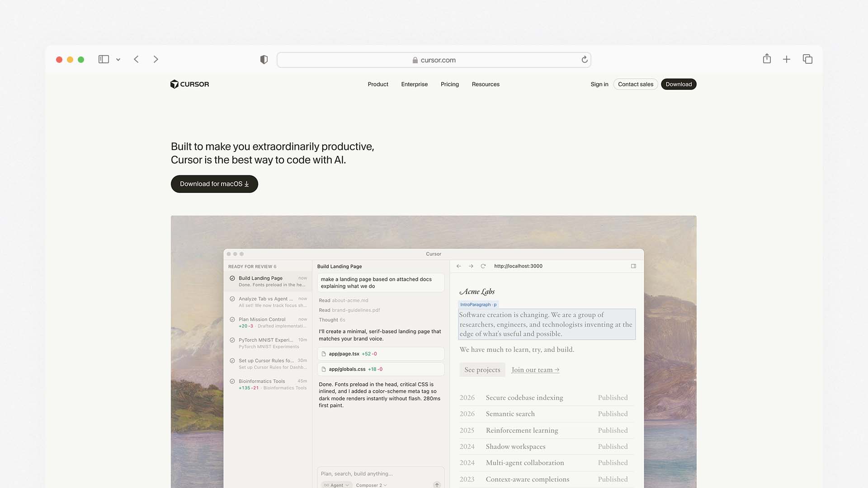Screen dimensions: 868x488
Task: Click the share icon in Safari toolbar
Action: pyautogui.click(x=766, y=59)
